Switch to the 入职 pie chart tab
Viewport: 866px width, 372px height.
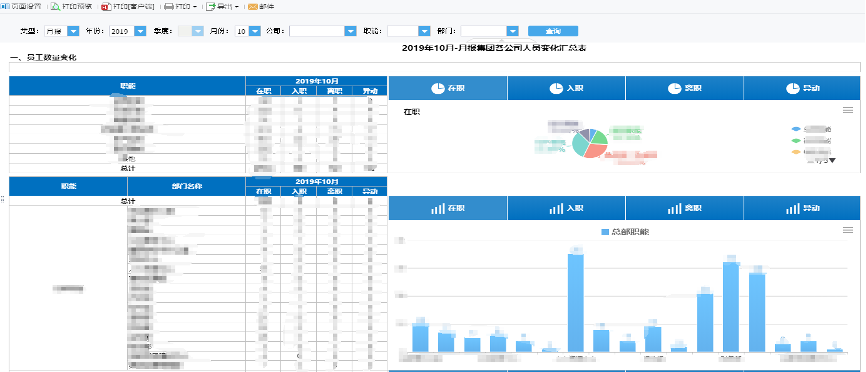(x=566, y=88)
